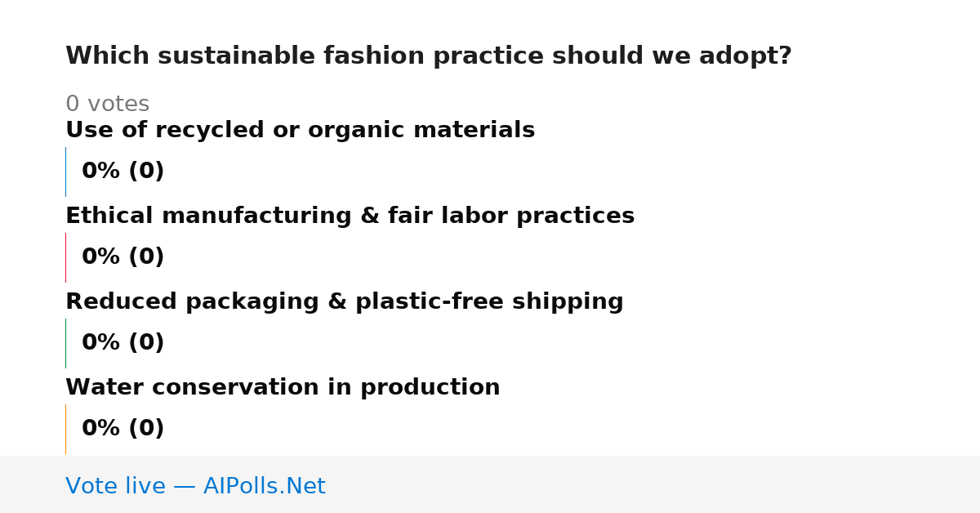Click 0% (0) under reduced packaging
980x513 pixels.
tap(122, 343)
